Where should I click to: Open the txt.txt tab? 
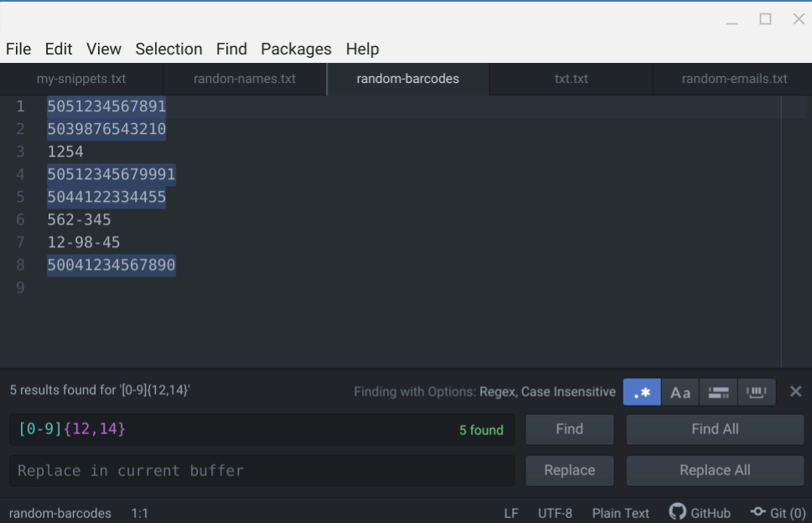click(572, 79)
